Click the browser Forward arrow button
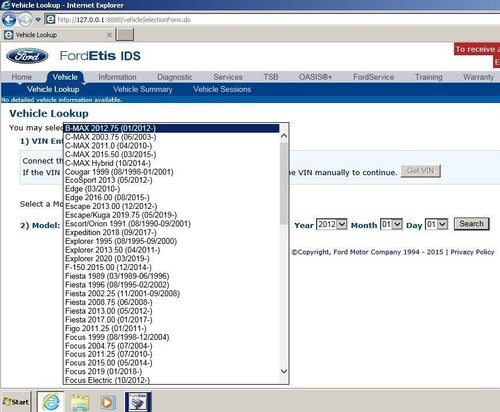500x412 pixels. [x=25, y=20]
